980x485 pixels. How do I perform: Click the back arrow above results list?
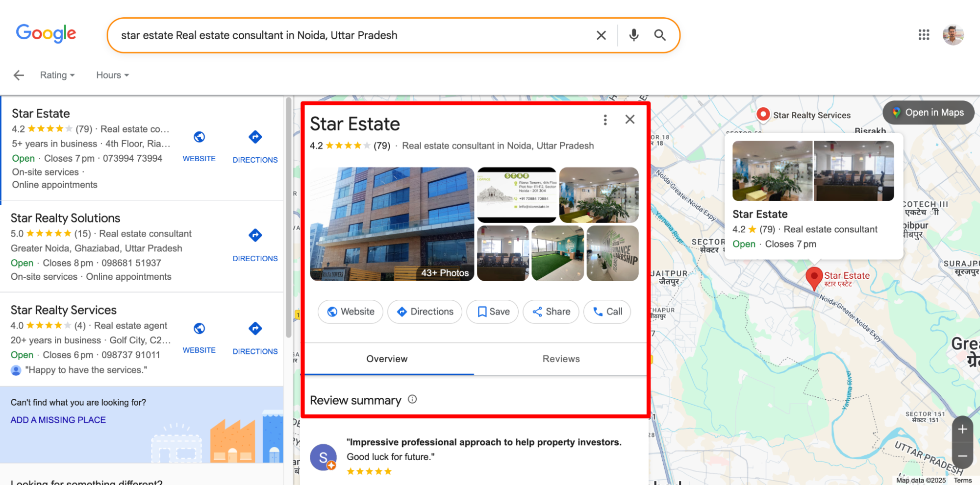coord(18,75)
